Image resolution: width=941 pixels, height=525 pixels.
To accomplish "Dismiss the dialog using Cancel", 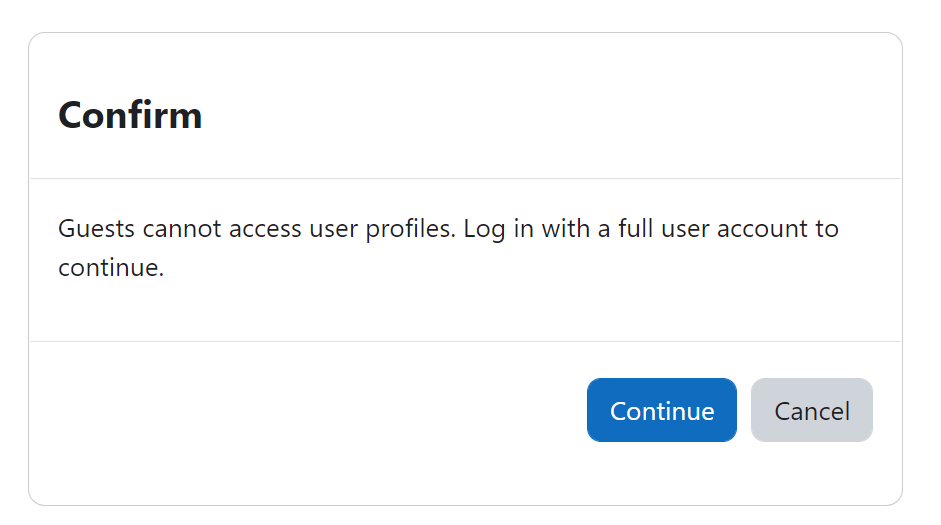I will (x=811, y=410).
